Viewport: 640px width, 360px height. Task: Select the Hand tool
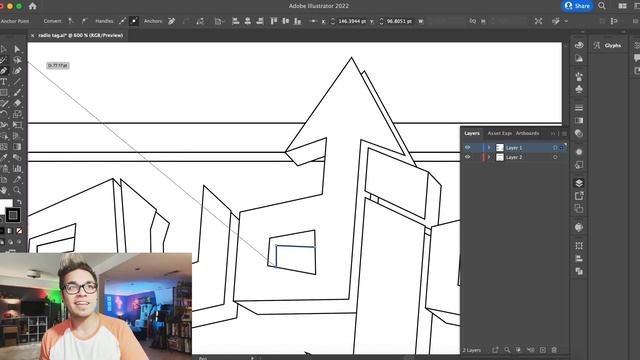pos(4,190)
